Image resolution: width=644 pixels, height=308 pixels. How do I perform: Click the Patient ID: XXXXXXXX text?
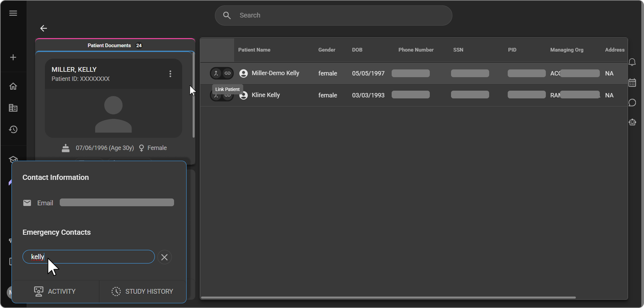tap(81, 79)
